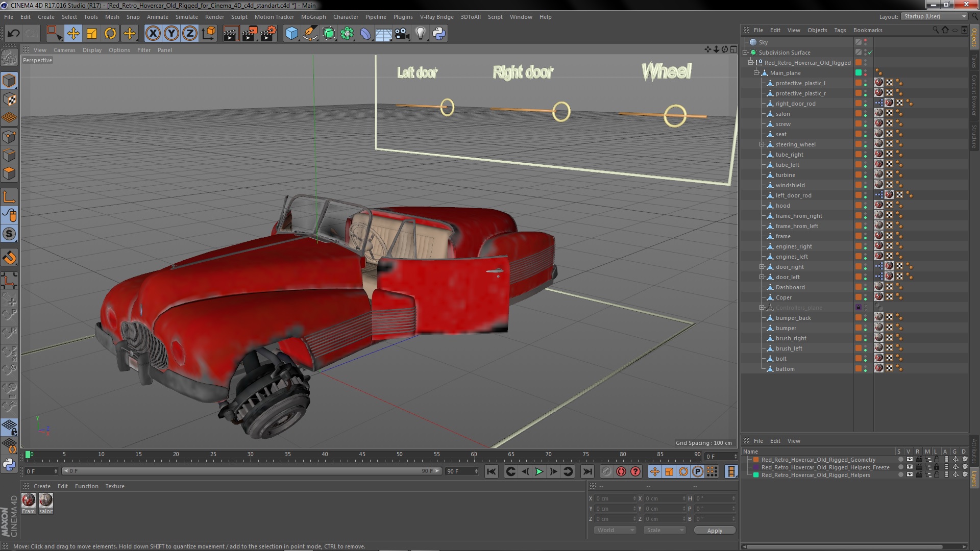This screenshot has width=980, height=551.
Task: Collapse the Subdivision Surface tree node
Action: pos(745,53)
